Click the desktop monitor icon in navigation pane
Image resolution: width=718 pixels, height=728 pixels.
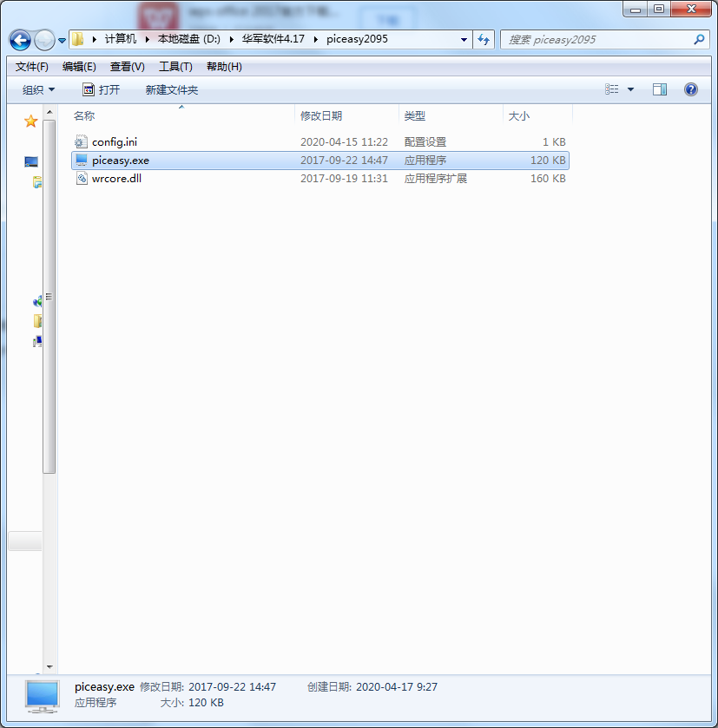point(31,161)
